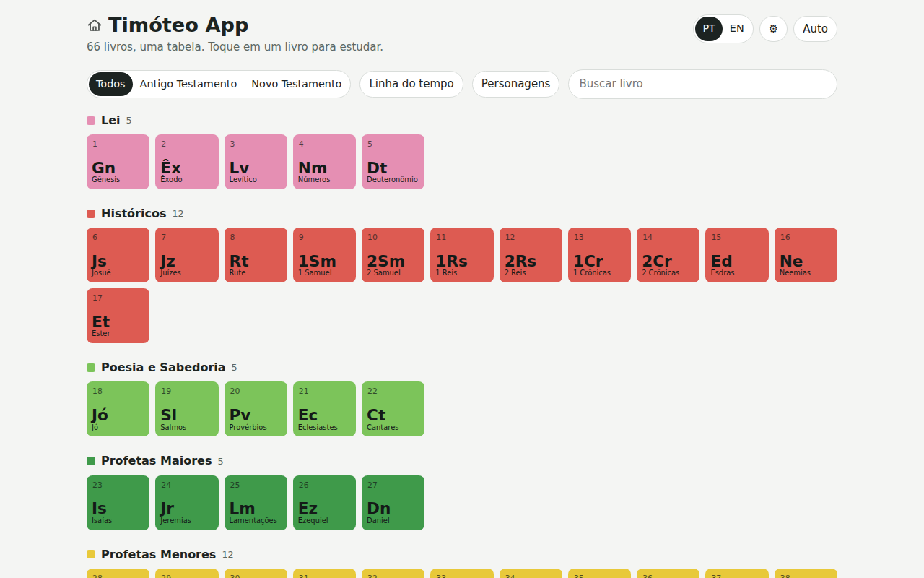Screen dimensions: 924x578
Task: Select the Todos filter tab
Action: click(x=110, y=84)
